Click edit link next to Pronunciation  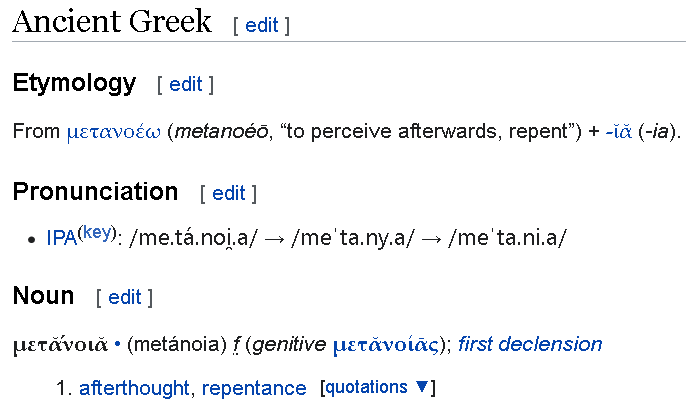(x=228, y=192)
